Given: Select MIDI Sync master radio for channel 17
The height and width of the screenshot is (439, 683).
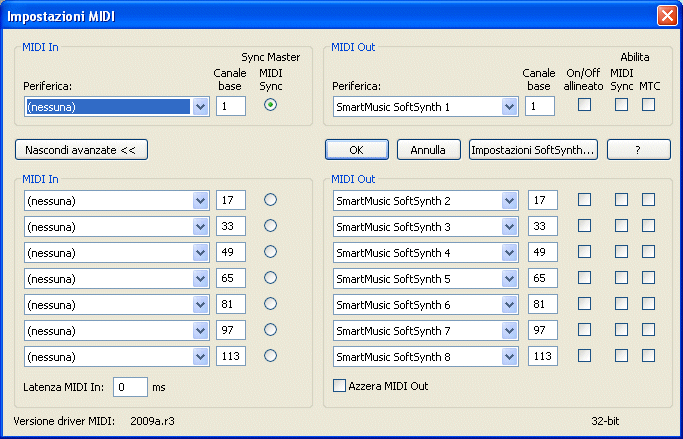Looking at the screenshot, I should (x=270, y=200).
